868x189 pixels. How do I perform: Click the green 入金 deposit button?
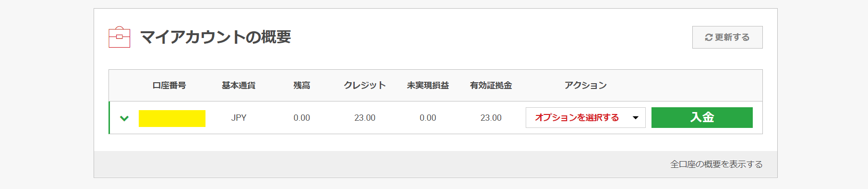(x=702, y=117)
